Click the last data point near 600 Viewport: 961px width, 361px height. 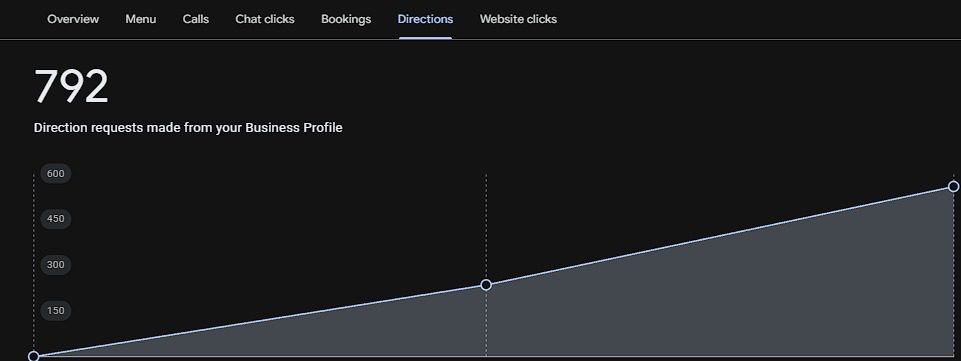(x=953, y=186)
